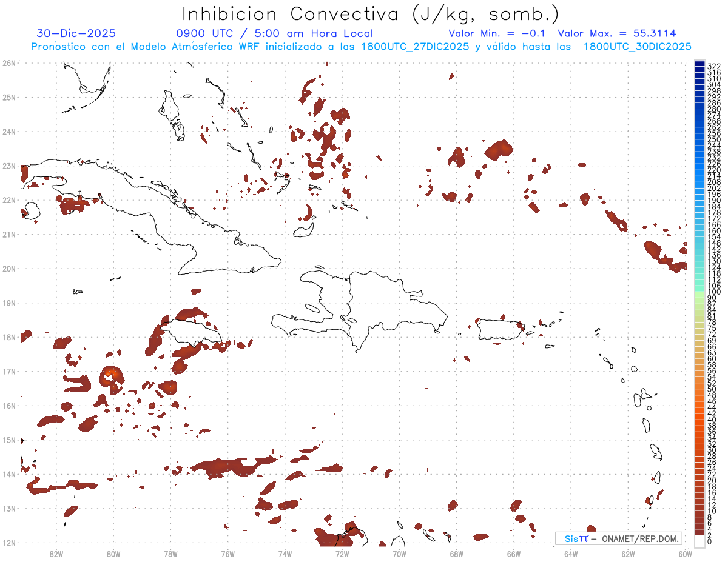Click the 18N latitude label
Screen dimensions: 728x562
[9, 337]
